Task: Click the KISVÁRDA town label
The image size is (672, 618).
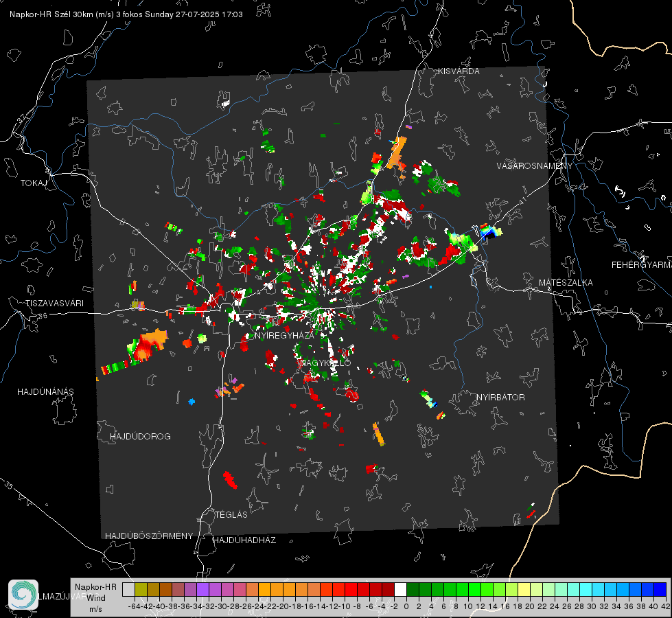Action: [x=459, y=71]
